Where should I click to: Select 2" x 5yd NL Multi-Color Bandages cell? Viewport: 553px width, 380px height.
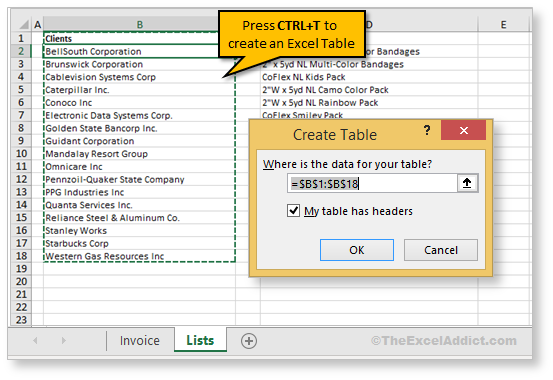[369, 64]
